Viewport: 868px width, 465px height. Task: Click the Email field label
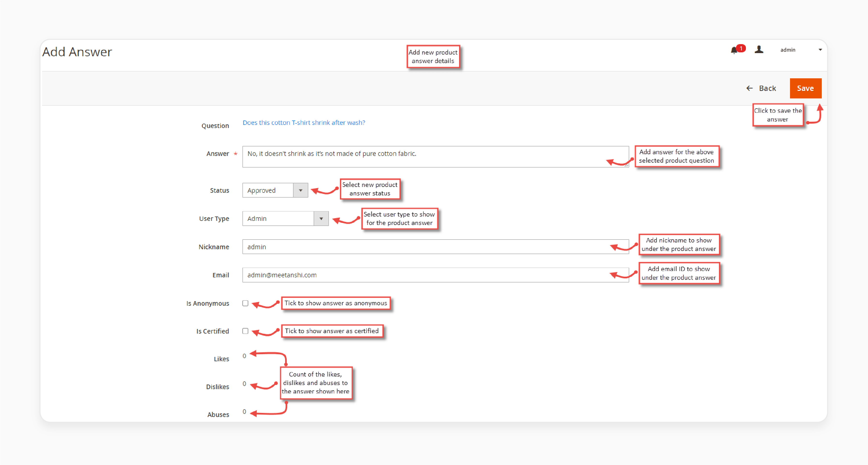click(x=221, y=275)
